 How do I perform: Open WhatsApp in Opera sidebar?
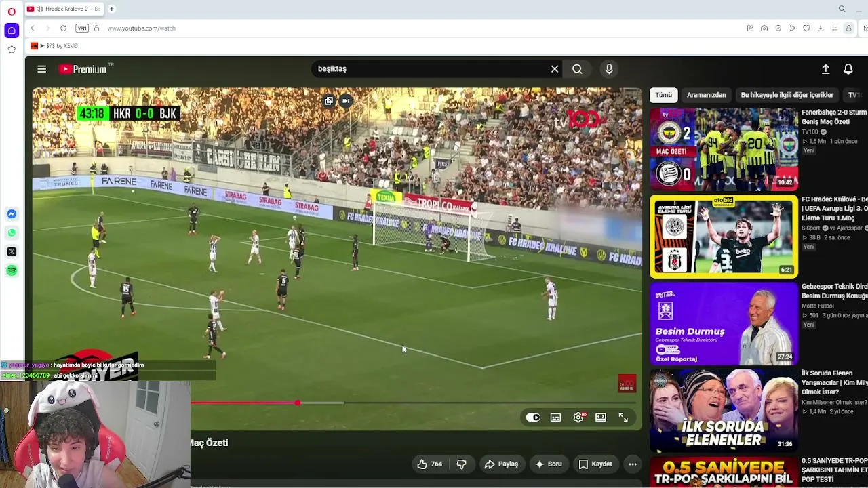[12, 233]
